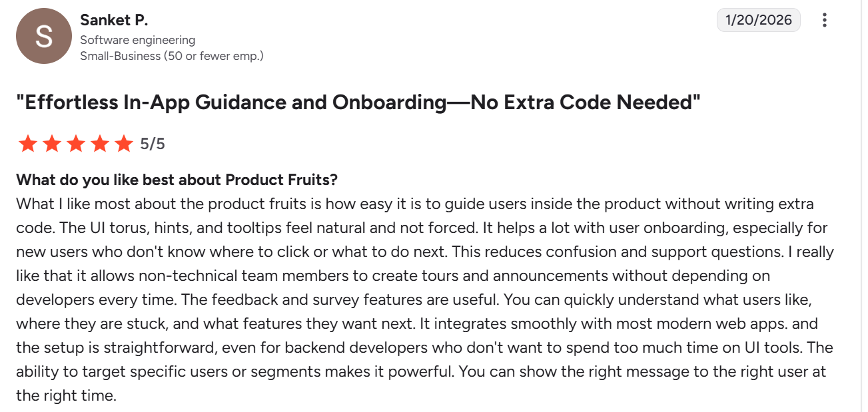Click the third star icon
Screen dimensions: 868x412
click(76, 143)
